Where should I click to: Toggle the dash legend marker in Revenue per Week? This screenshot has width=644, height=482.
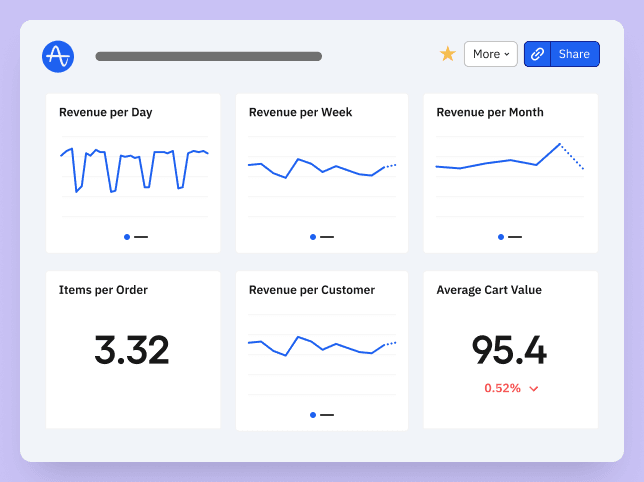[x=327, y=237]
